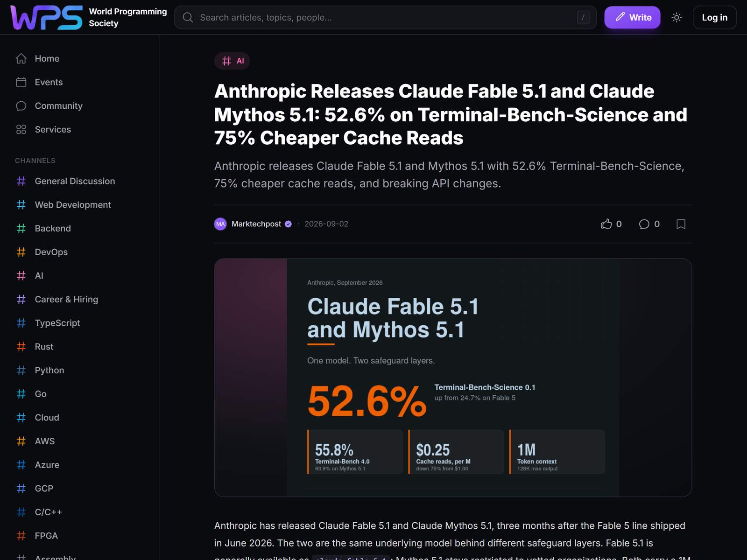Image resolution: width=747 pixels, height=560 pixels.
Task: Open the Services grid icon
Action: [x=21, y=129]
